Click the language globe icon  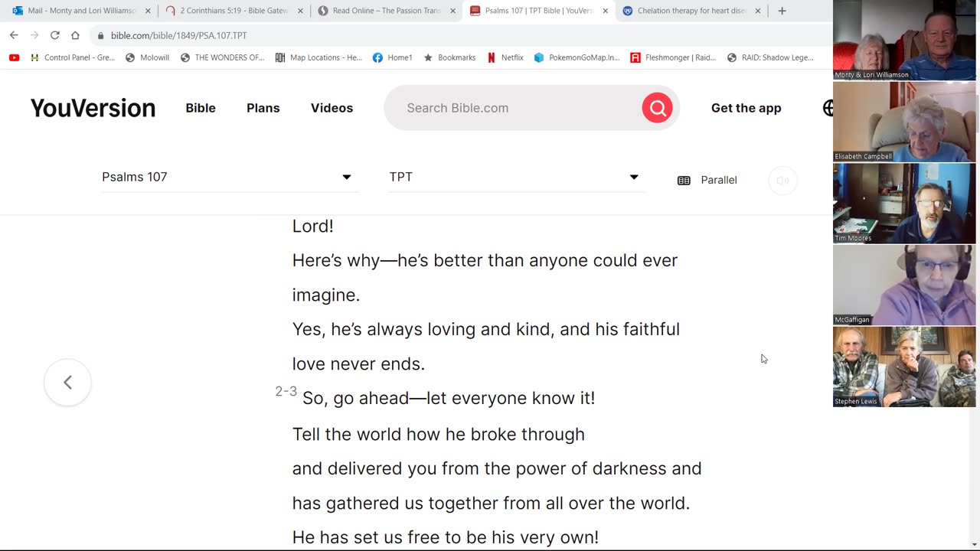coord(828,108)
